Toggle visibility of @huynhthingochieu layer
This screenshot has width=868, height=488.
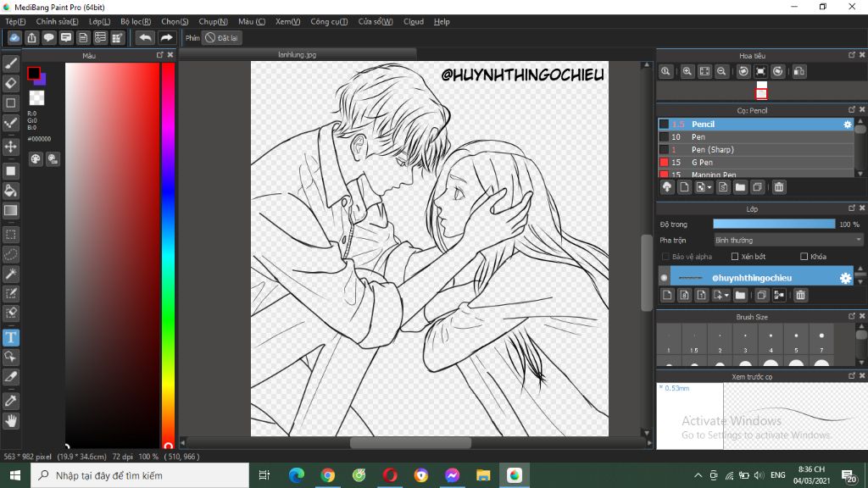(664, 278)
